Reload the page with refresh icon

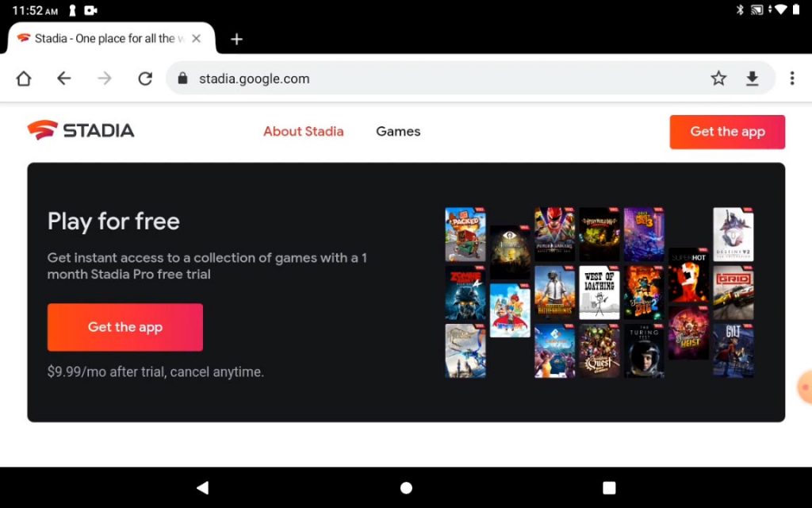tap(145, 79)
